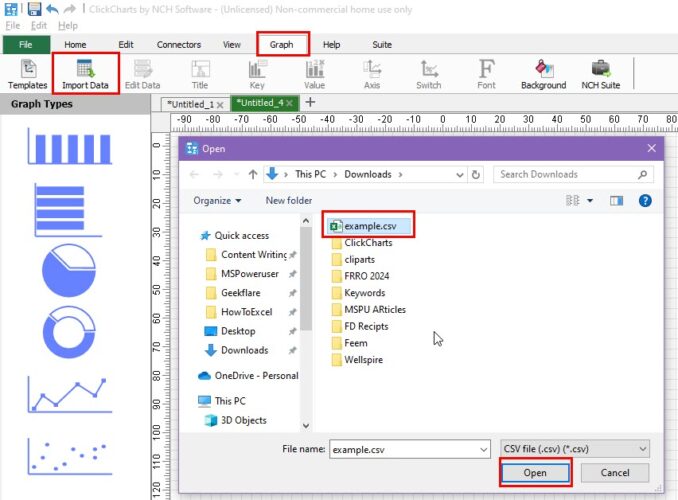Click the Import Data icon
This screenshot has height=500, width=678.
click(x=85, y=74)
